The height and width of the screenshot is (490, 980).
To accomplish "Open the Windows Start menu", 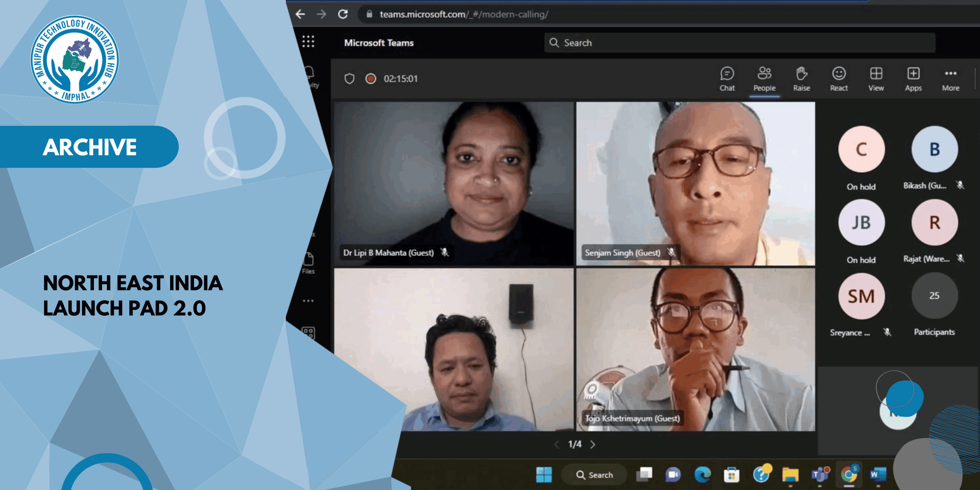I will (x=544, y=475).
